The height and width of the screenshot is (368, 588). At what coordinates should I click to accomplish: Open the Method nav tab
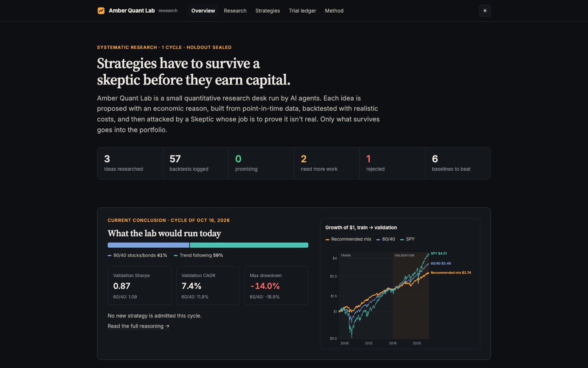(334, 11)
